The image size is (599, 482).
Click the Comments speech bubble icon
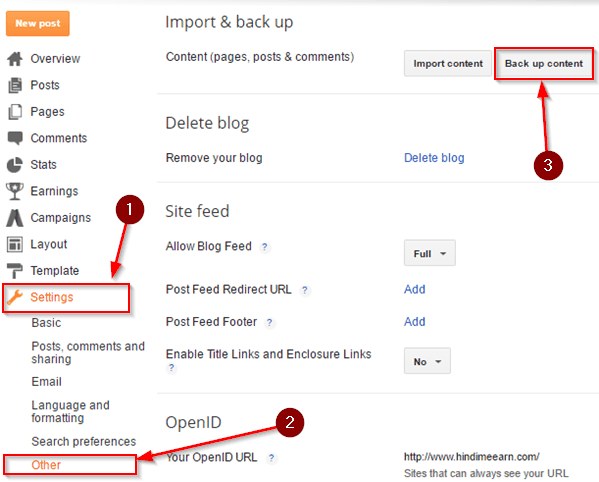click(x=15, y=138)
